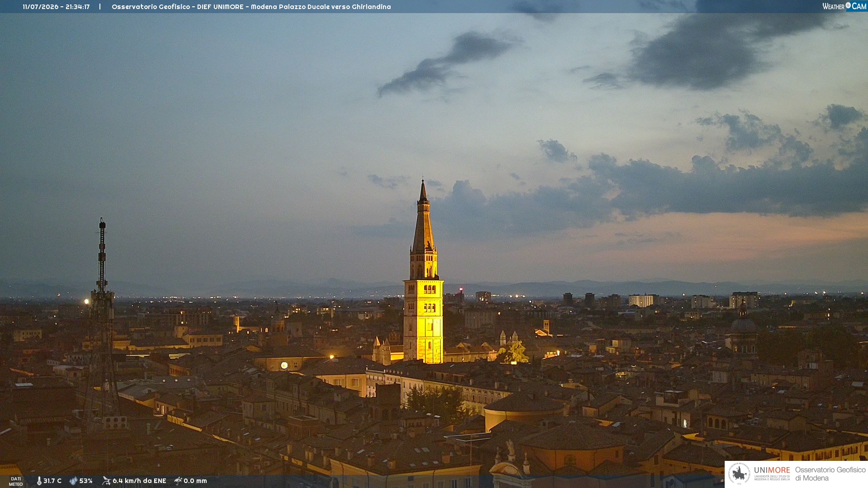This screenshot has height=488, width=868.
Task: Click the rain umbrella icon
Action: click(178, 481)
